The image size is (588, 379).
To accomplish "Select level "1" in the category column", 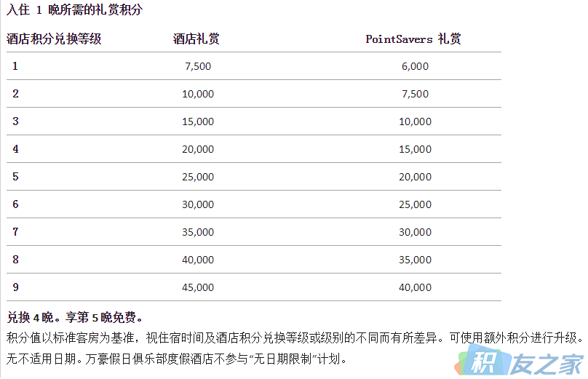I will coord(15,66).
